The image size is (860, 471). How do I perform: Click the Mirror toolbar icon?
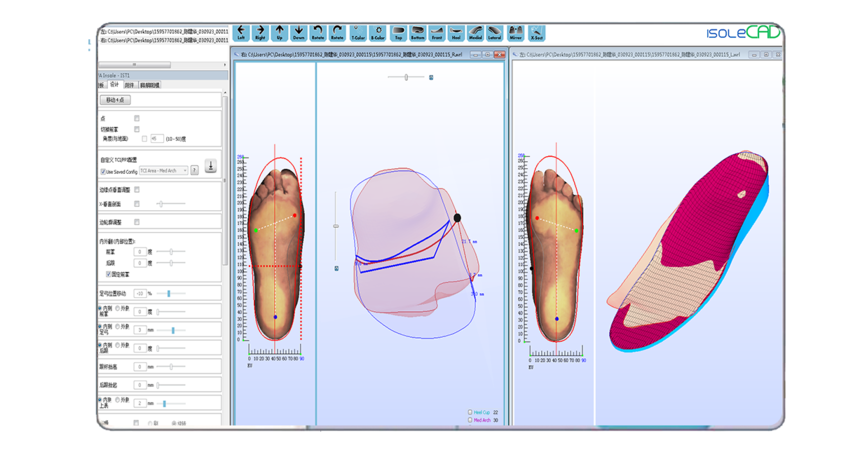[x=516, y=34]
